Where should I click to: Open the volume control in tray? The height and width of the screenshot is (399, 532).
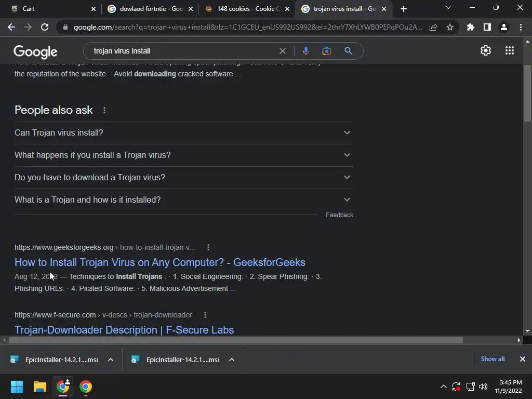pyautogui.click(x=483, y=387)
